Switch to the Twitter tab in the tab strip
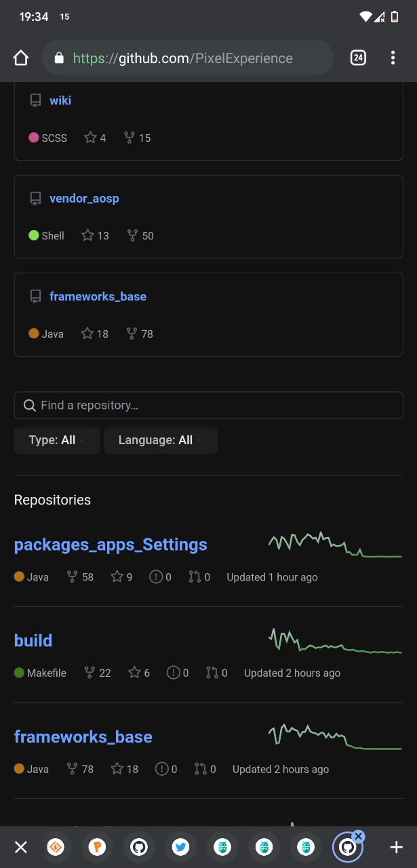417x868 pixels. tap(180, 847)
